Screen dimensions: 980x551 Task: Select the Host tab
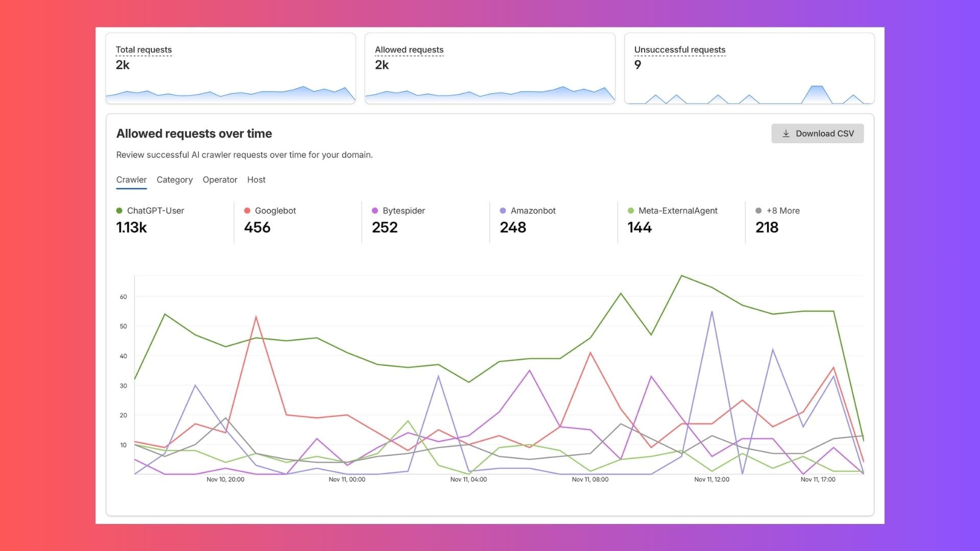tap(256, 180)
